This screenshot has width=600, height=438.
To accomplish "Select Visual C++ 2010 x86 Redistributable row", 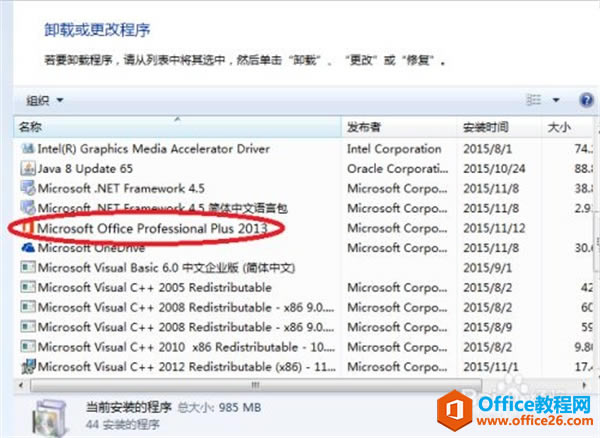I will pyautogui.click(x=186, y=347).
